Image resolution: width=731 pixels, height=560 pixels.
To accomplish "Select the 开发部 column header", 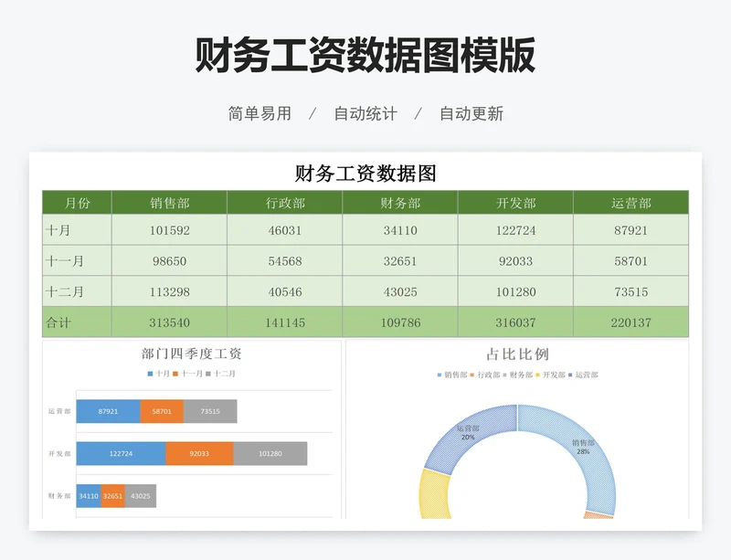I will coord(515,203).
